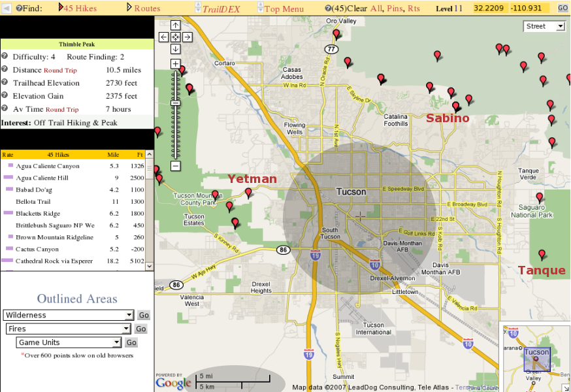Click the hike list scrollbar down arrow

click(150, 267)
